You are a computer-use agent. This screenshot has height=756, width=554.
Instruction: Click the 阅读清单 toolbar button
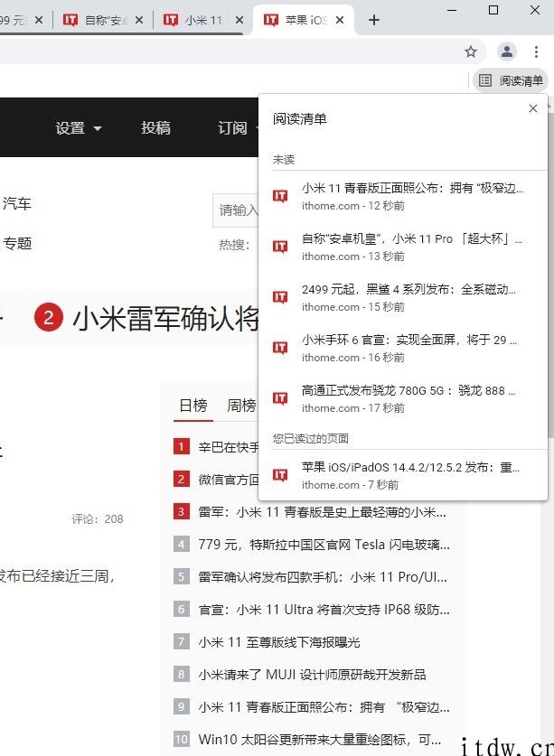tap(511, 80)
